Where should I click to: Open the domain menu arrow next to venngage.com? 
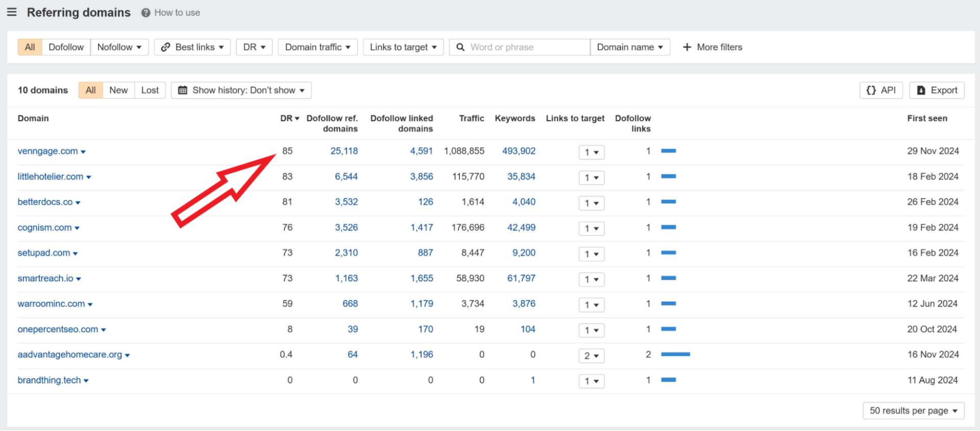(x=83, y=152)
